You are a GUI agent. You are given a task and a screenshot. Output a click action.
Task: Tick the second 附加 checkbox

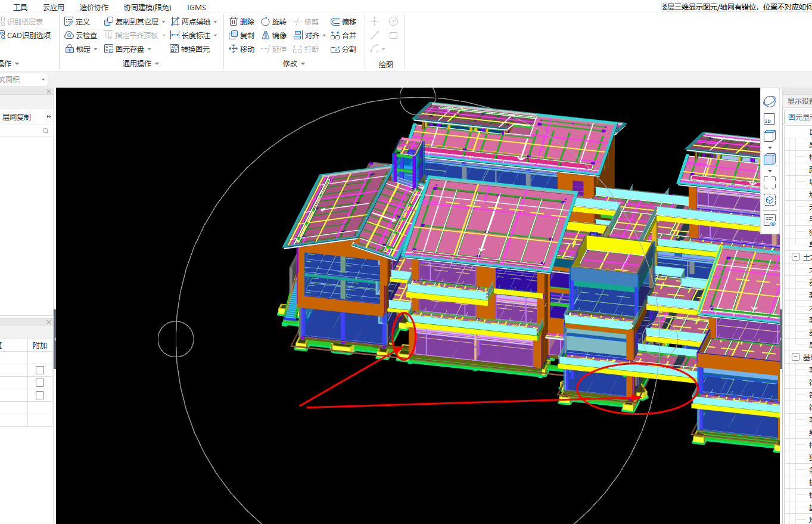[40, 383]
